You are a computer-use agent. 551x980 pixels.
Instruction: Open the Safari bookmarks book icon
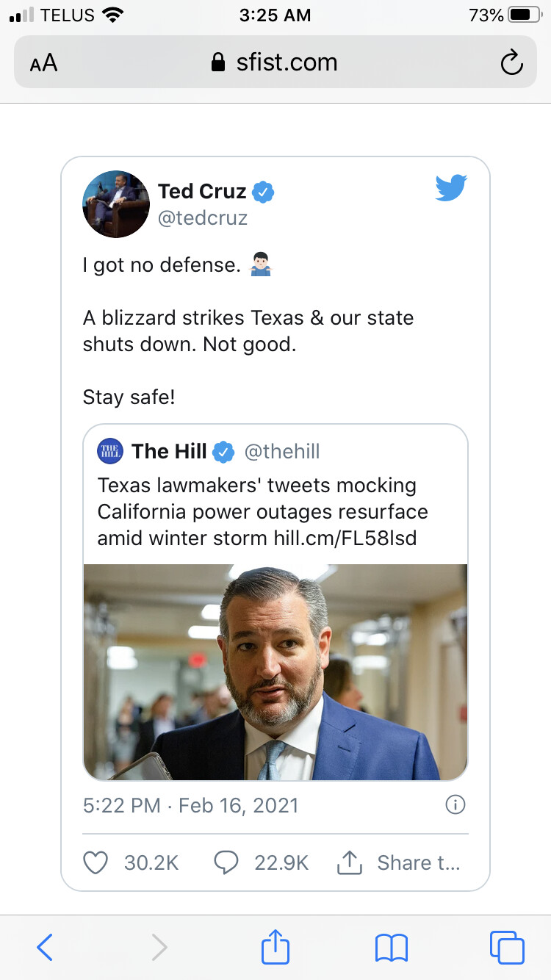click(x=392, y=947)
